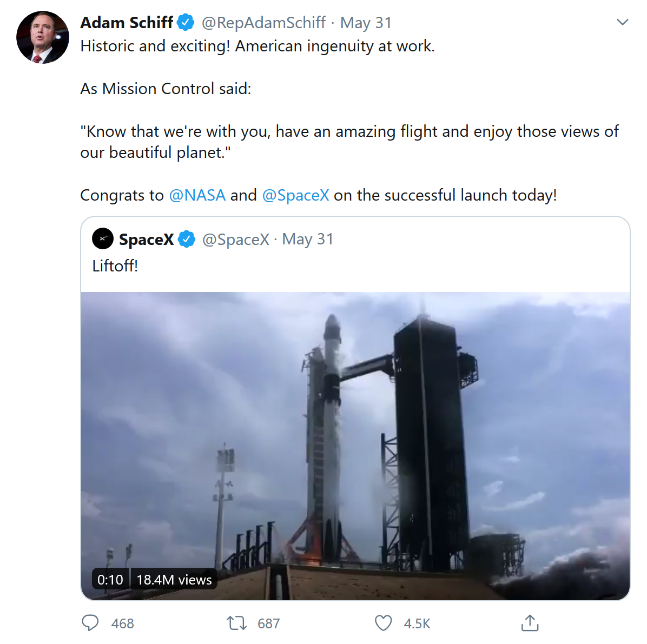Open the quoted tweet's "Liftoff!" text
Screen dimensions: 647x644
pos(115,265)
